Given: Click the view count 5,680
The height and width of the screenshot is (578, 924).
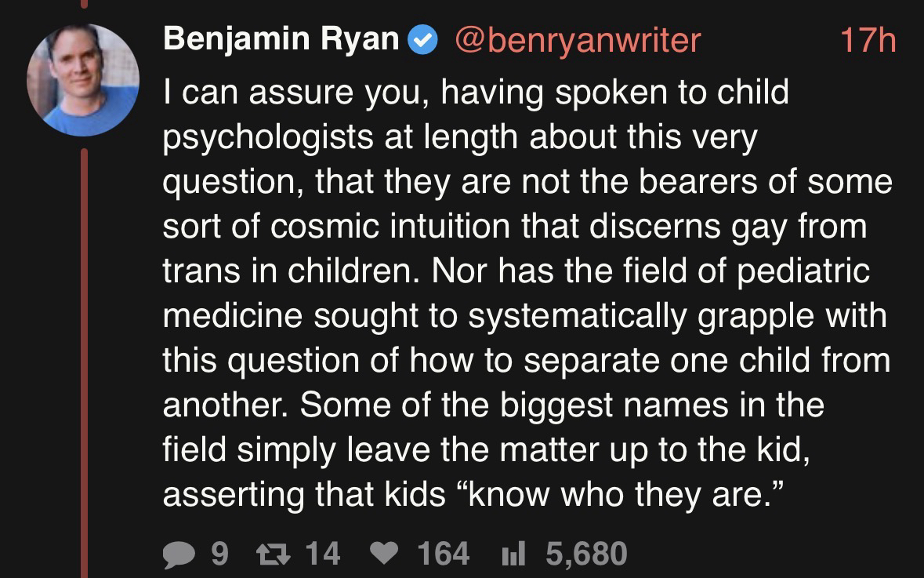Looking at the screenshot, I should (586, 554).
